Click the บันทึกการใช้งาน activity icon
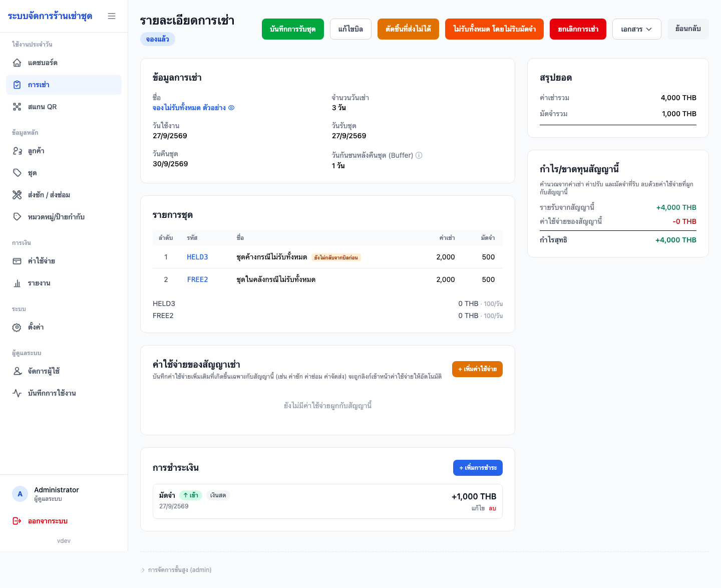 tap(17, 393)
